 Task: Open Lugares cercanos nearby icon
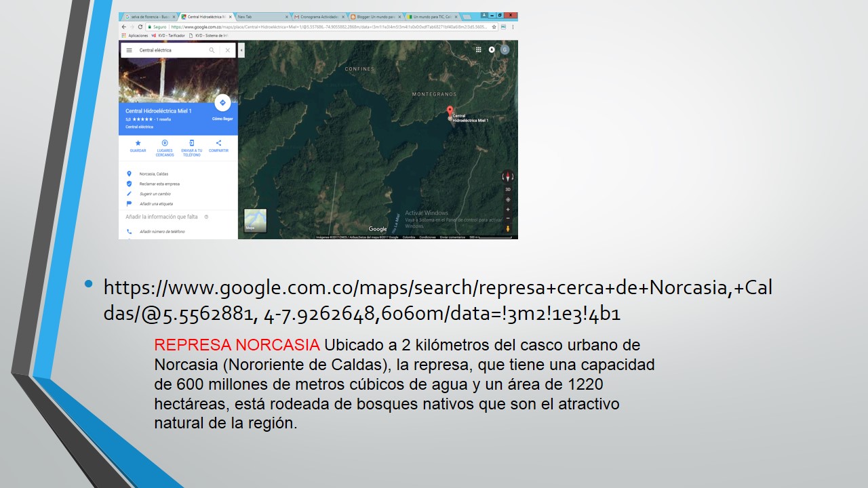pyautogui.click(x=165, y=143)
